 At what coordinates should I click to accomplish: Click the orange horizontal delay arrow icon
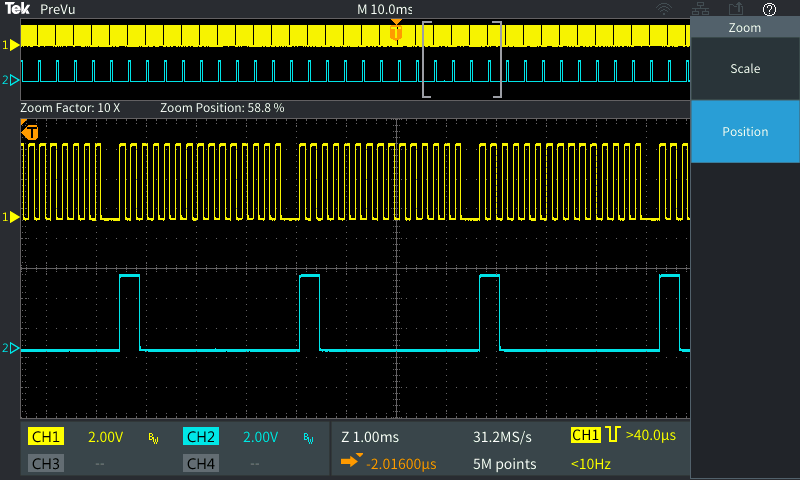click(350, 463)
